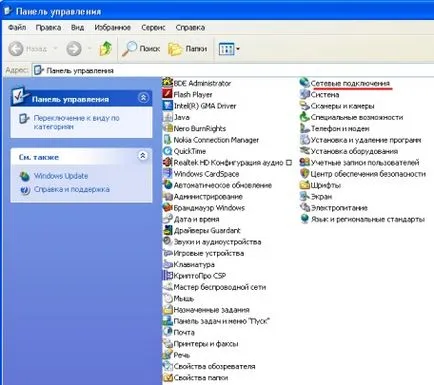
Task: Open the Учетные записи пользователей icon
Action: tap(304, 162)
